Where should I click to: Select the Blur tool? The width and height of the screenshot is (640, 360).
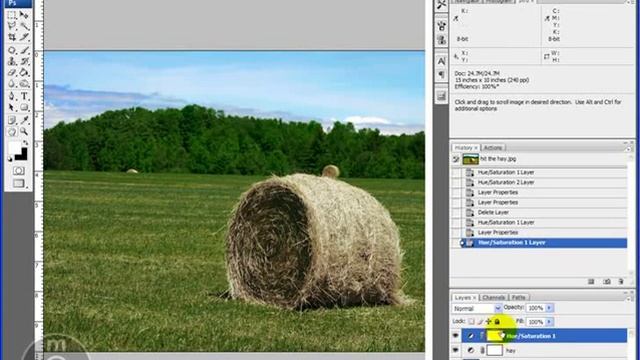coord(12,84)
